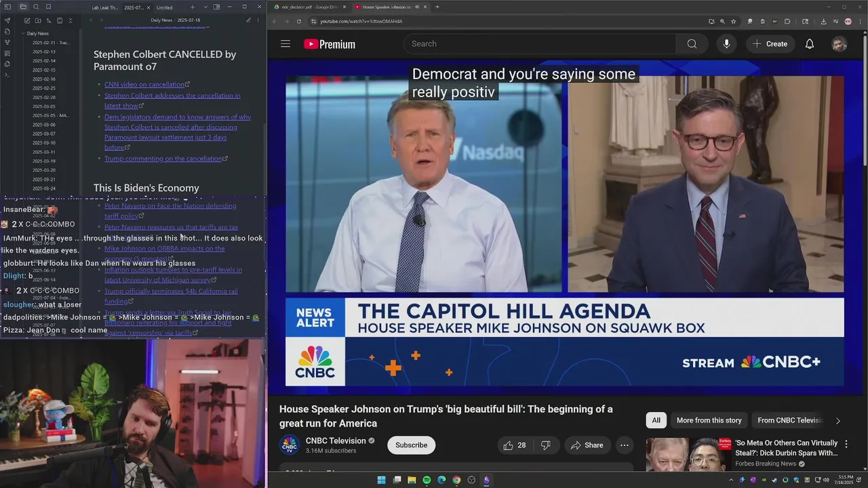Viewport: 868px width, 488px height.
Task: Show next filter chips arrow
Action: coord(837,420)
